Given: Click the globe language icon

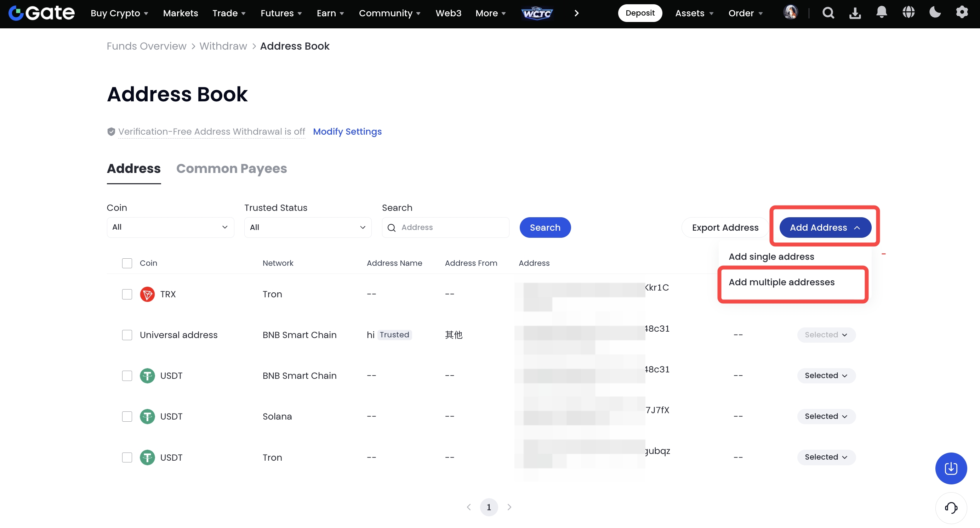Looking at the screenshot, I should [908, 12].
